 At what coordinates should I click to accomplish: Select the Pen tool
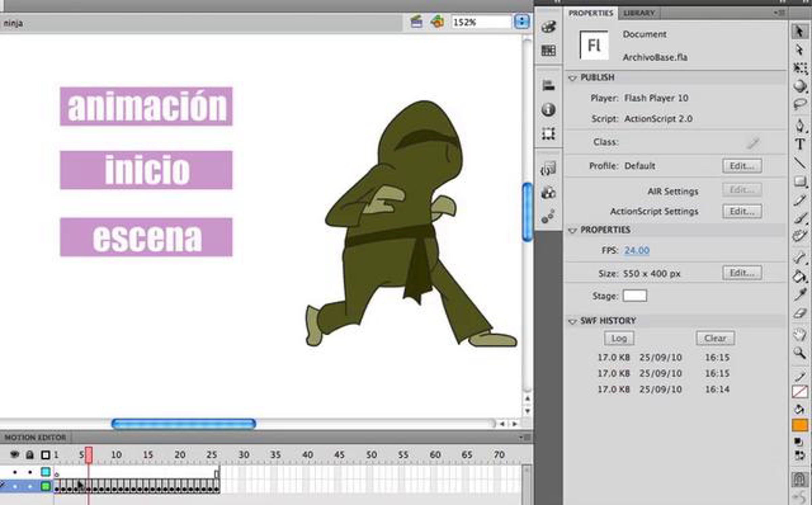[800, 125]
